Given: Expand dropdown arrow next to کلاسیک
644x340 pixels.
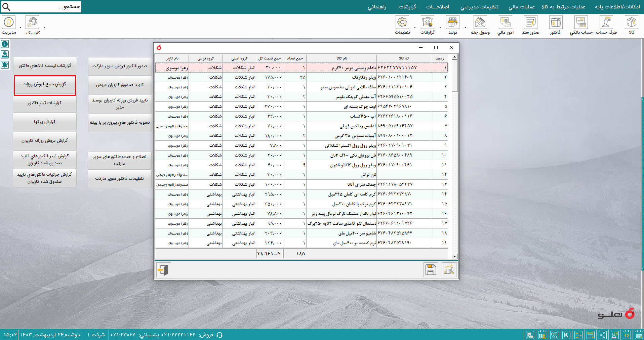Looking at the screenshot, I should click(44, 27).
